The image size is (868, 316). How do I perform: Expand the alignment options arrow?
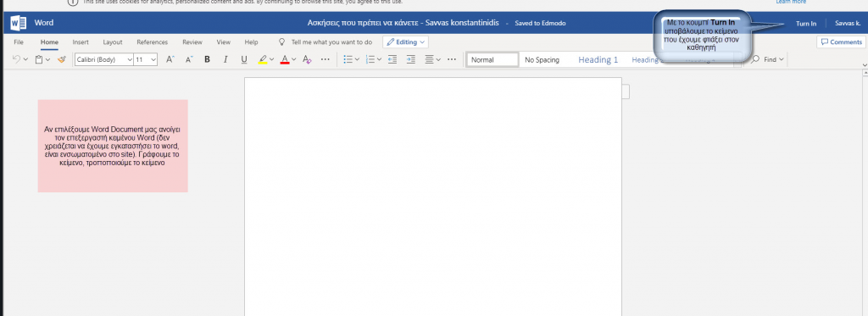[438, 59]
